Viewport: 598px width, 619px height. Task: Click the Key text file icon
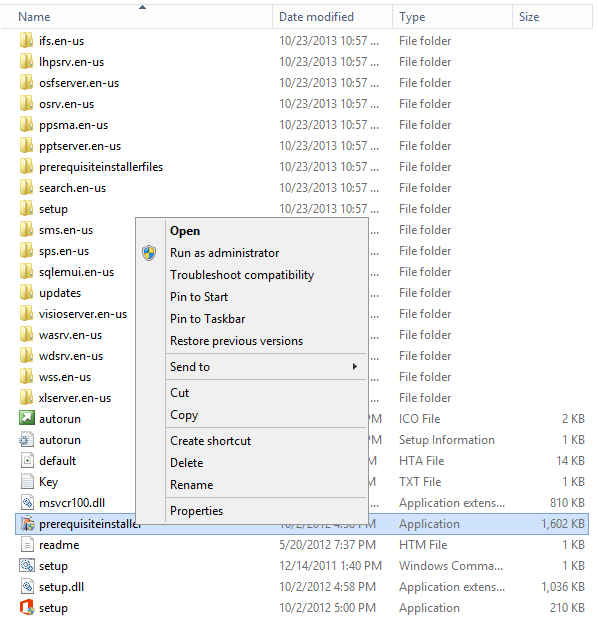(x=27, y=482)
